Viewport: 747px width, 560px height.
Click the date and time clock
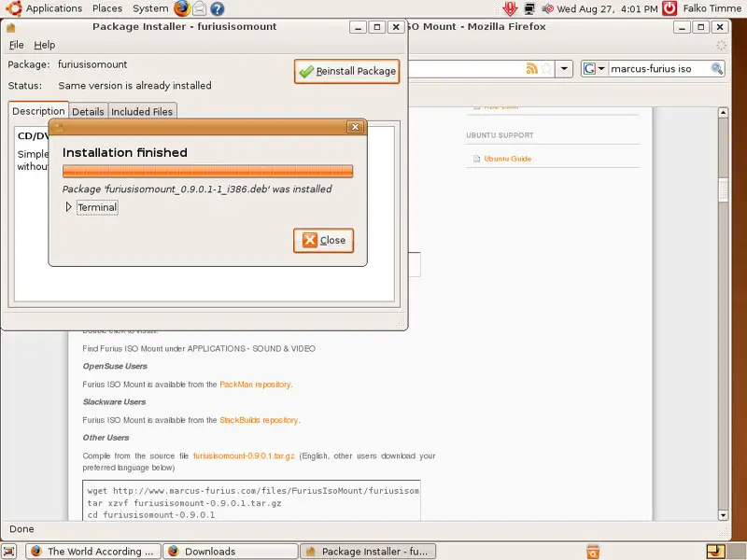(607, 8)
